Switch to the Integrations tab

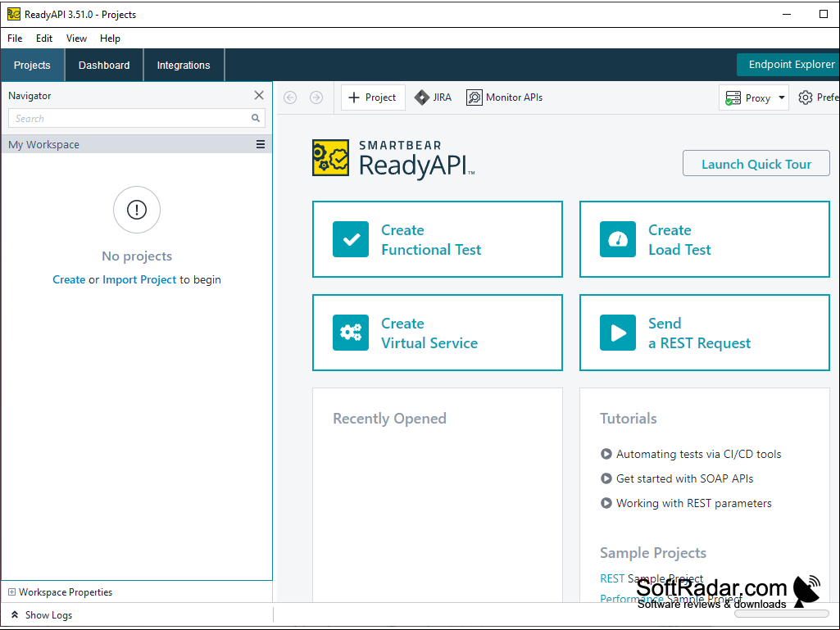[x=184, y=66]
